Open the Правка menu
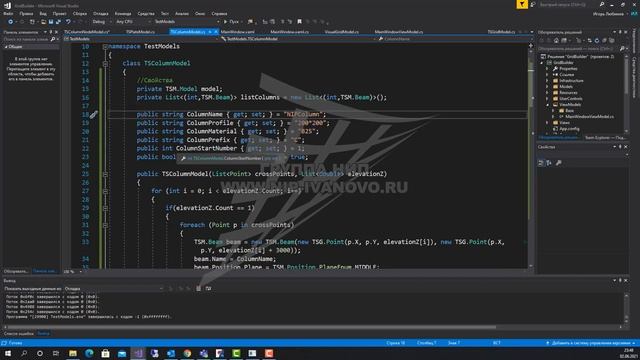The width and height of the screenshot is (640, 360). (26, 13)
